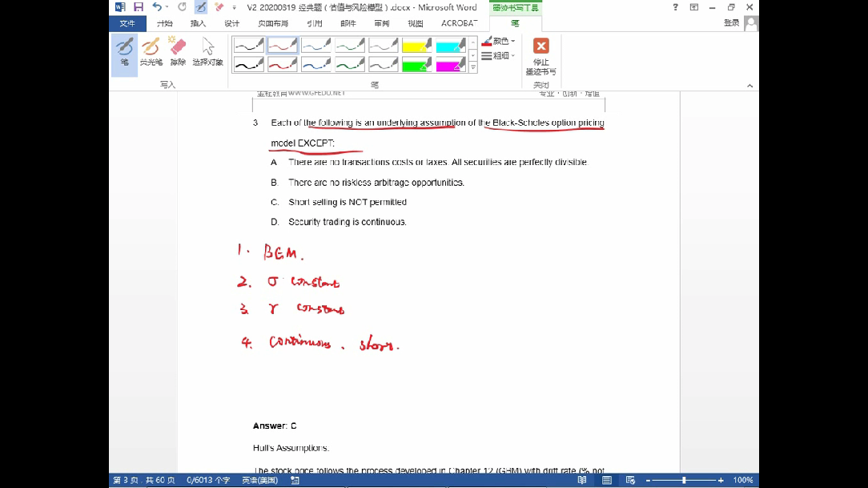The width and height of the screenshot is (868, 488).
Task: Redo the last action
Action: click(x=182, y=7)
